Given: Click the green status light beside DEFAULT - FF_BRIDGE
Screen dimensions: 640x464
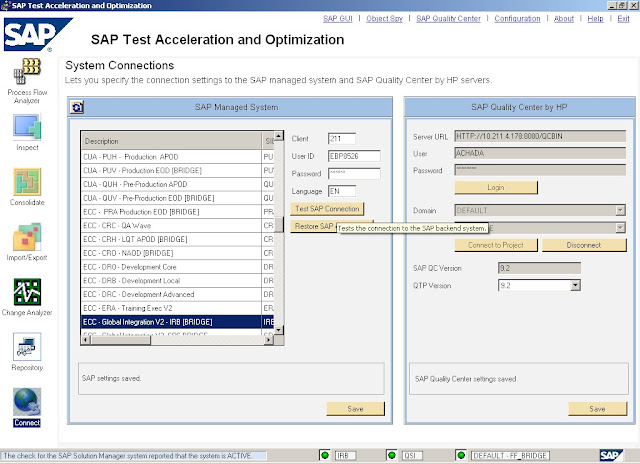Looking at the screenshot, I should [x=461, y=455].
